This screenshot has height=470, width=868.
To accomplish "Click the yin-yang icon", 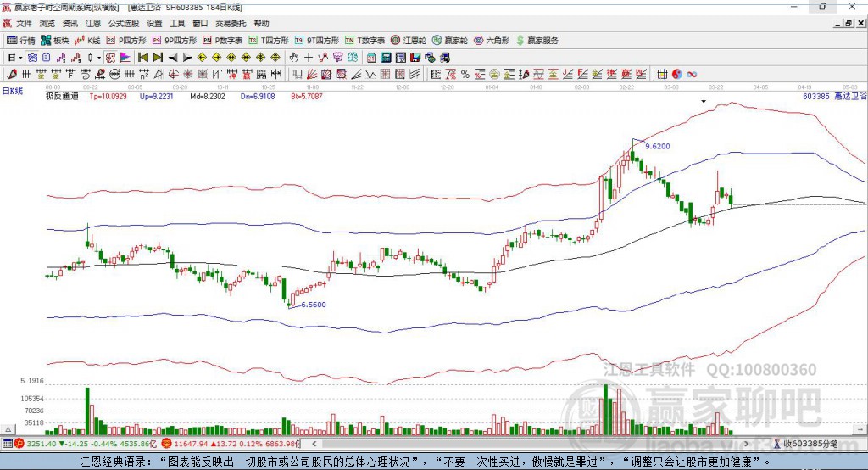I will pos(677,75).
